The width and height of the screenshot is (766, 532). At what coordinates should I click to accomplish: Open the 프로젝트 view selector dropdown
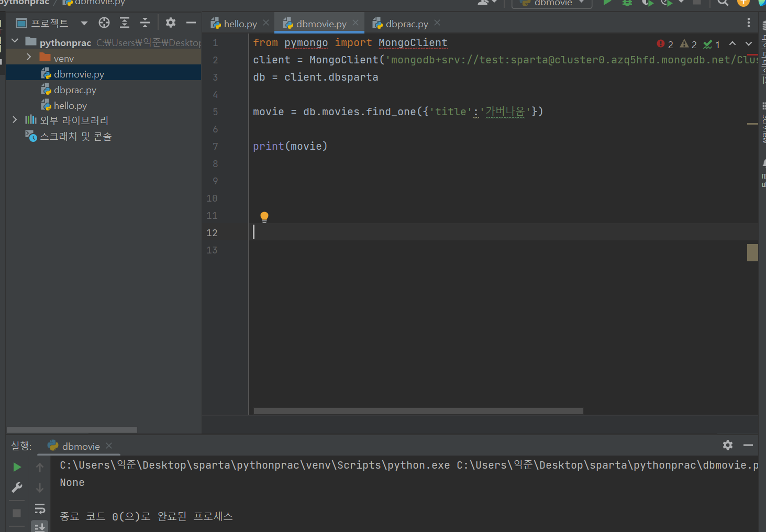click(x=84, y=23)
